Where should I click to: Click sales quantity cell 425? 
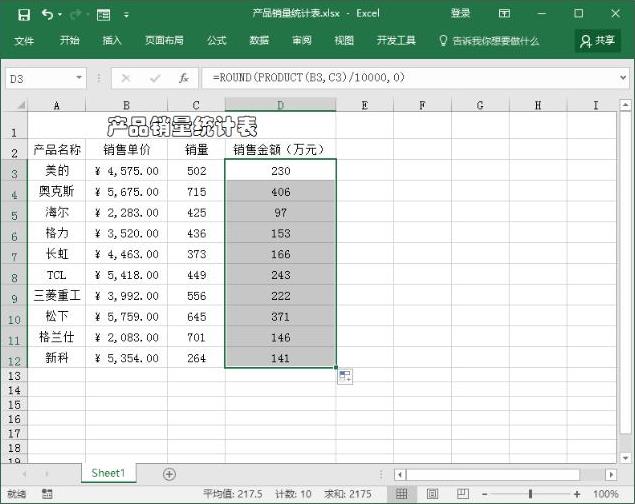[x=196, y=212]
